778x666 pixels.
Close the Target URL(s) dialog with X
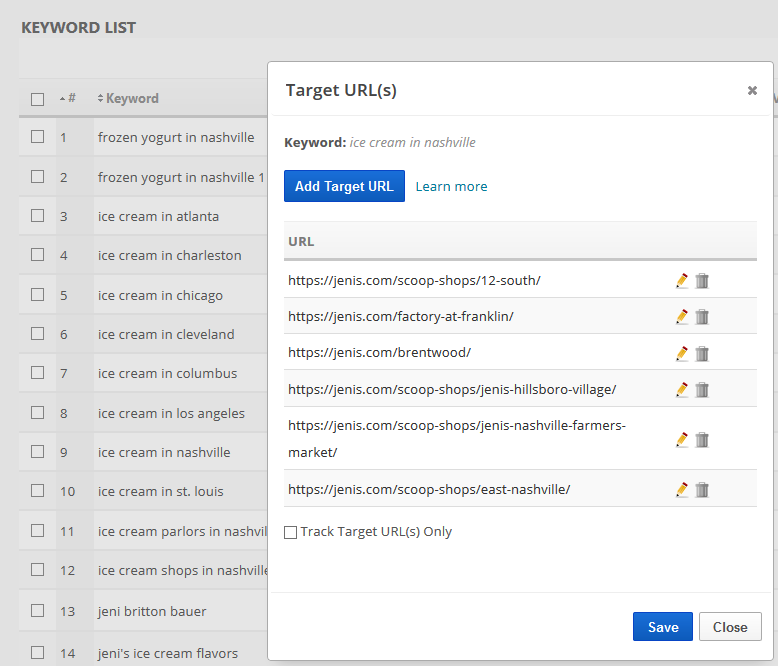pos(752,91)
